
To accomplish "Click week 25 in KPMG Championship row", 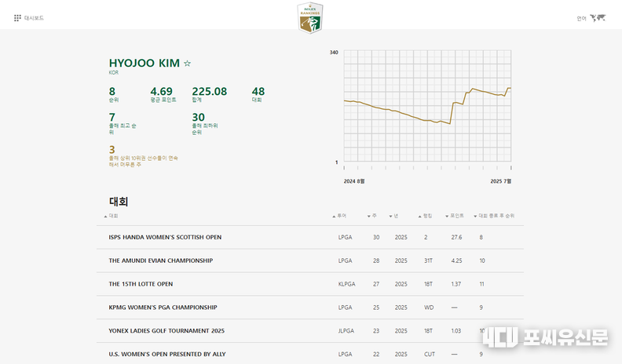I will [x=376, y=308].
